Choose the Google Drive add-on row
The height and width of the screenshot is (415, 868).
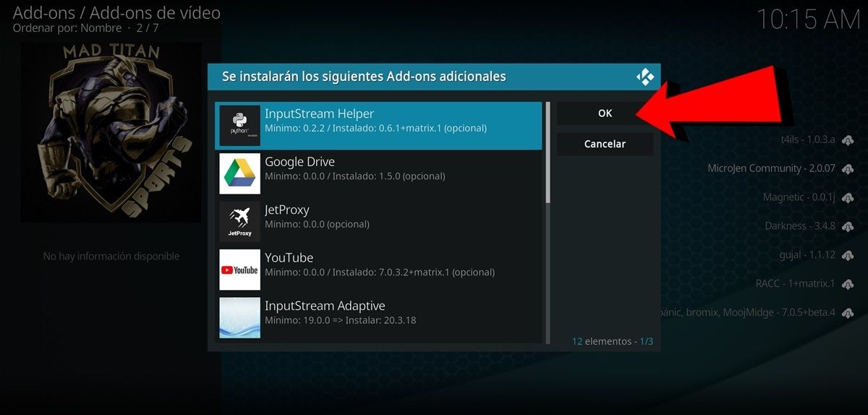point(378,174)
